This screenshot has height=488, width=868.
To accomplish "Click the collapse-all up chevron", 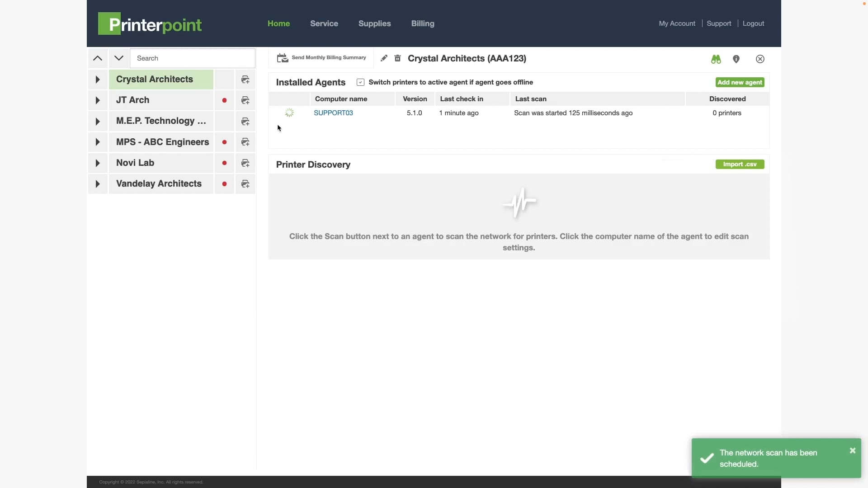I will pos(98,58).
